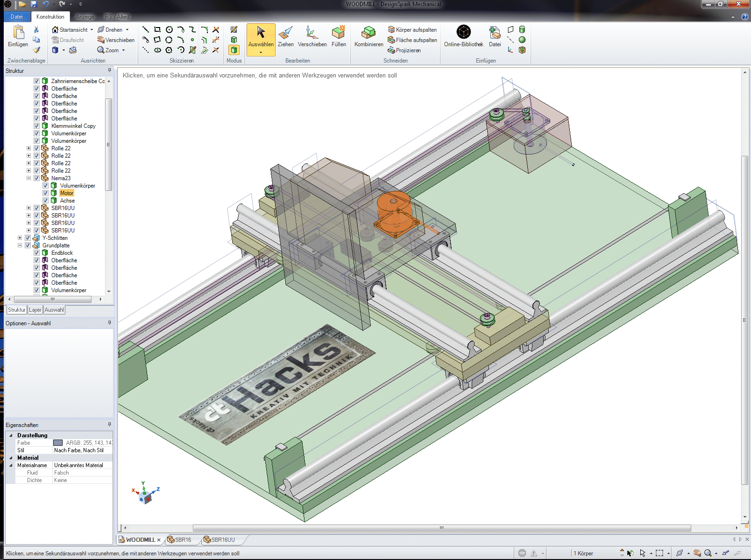Toggle visibility of the Endblock item
The image size is (751, 560).
(36, 252)
